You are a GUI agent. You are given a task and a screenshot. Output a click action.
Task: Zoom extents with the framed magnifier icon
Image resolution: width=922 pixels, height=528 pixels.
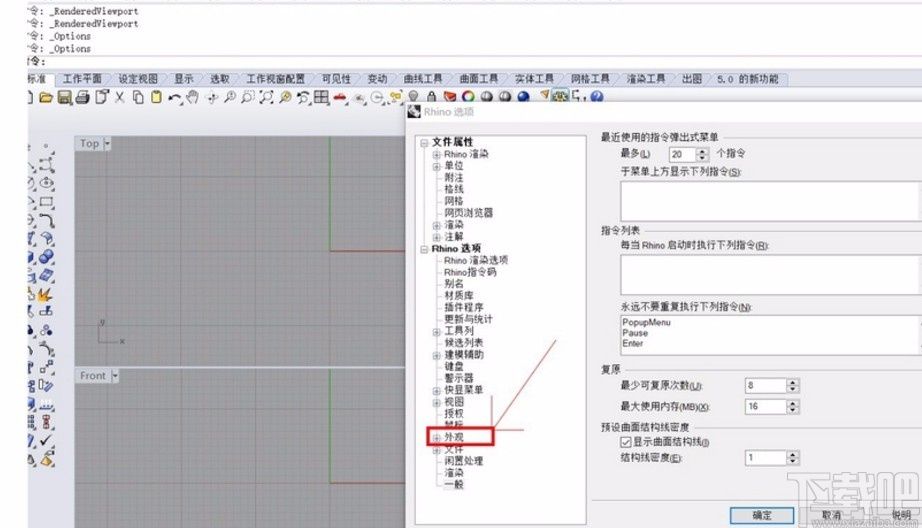pos(266,97)
